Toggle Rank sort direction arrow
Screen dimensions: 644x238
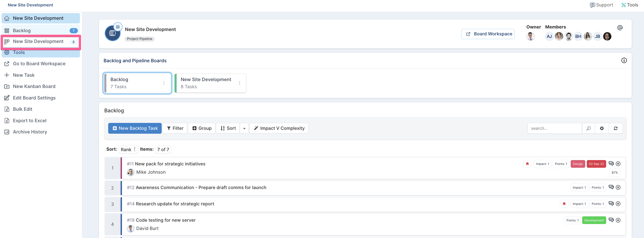point(135,149)
